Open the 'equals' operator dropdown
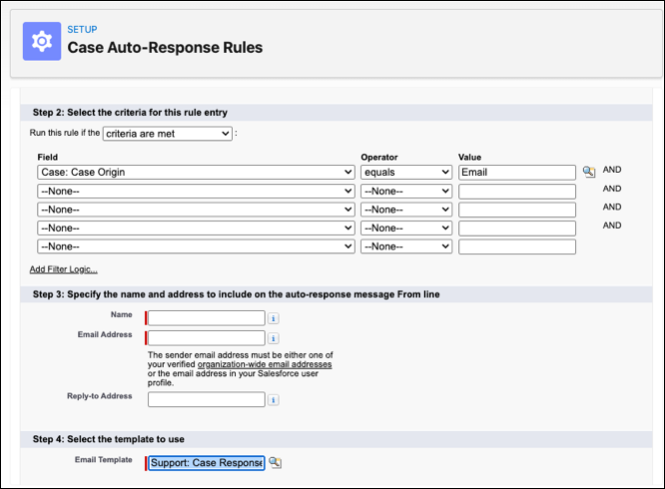This screenshot has height=489, width=665. pyautogui.click(x=406, y=172)
